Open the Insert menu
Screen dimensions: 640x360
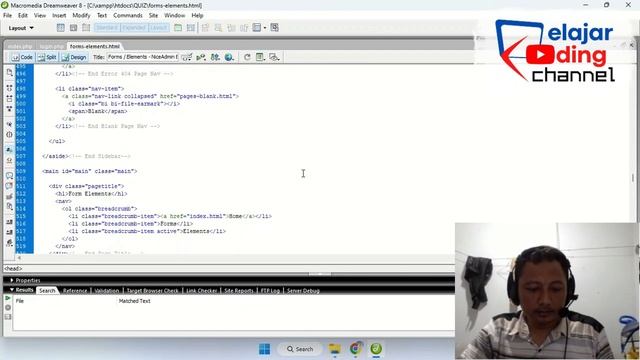pos(59,16)
